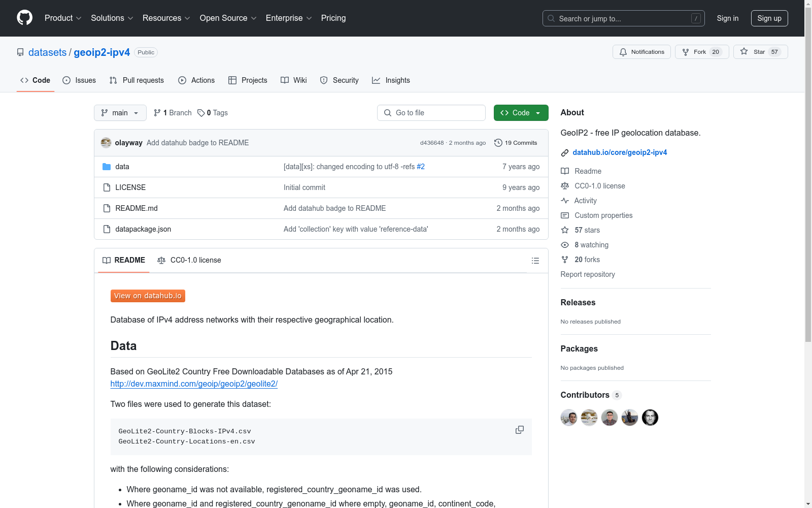
Task: Switch to the Issues tab
Action: (x=79, y=80)
